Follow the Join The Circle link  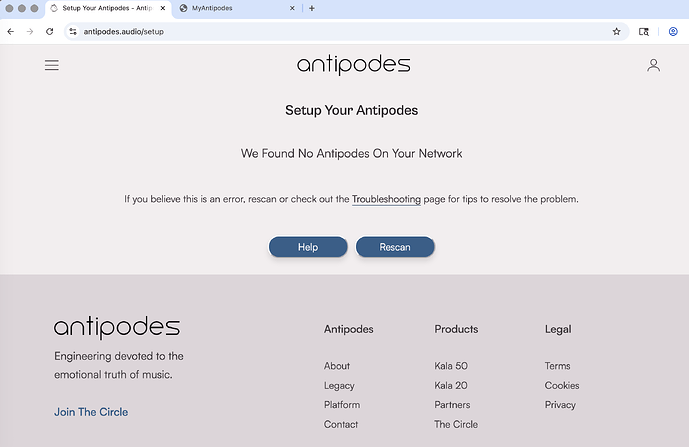[x=91, y=412]
